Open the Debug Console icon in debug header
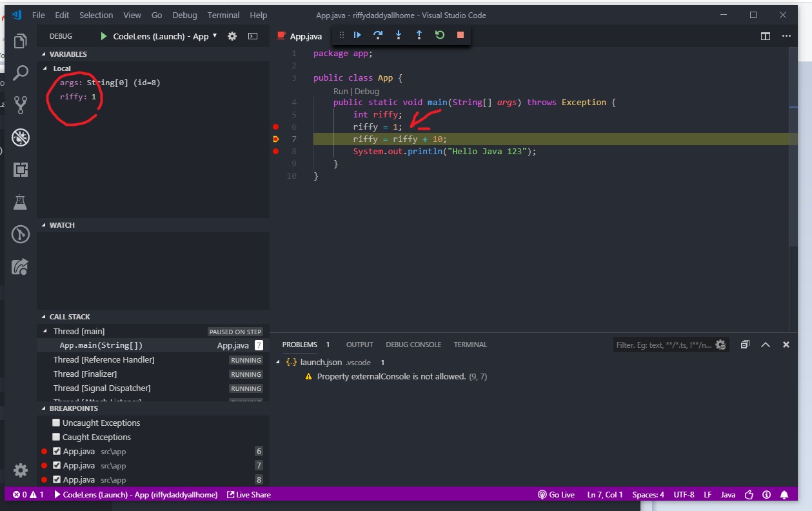Viewport: 812px width, 511px height. 253,36
